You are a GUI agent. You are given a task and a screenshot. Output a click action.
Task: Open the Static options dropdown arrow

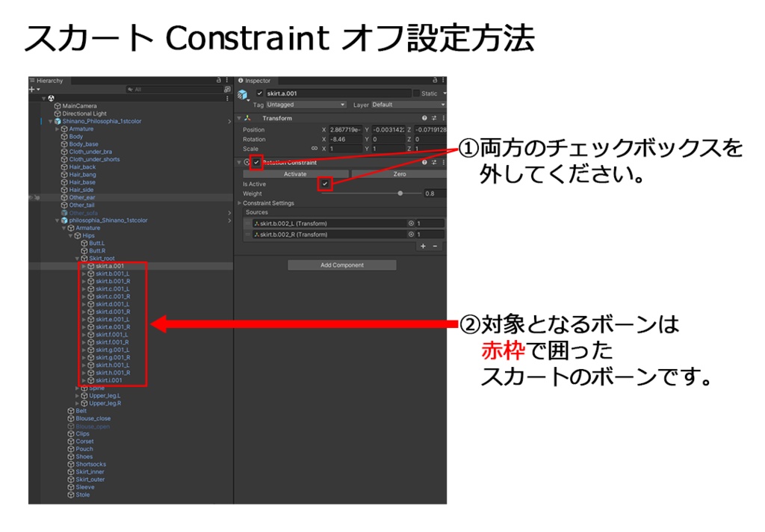[x=445, y=93]
